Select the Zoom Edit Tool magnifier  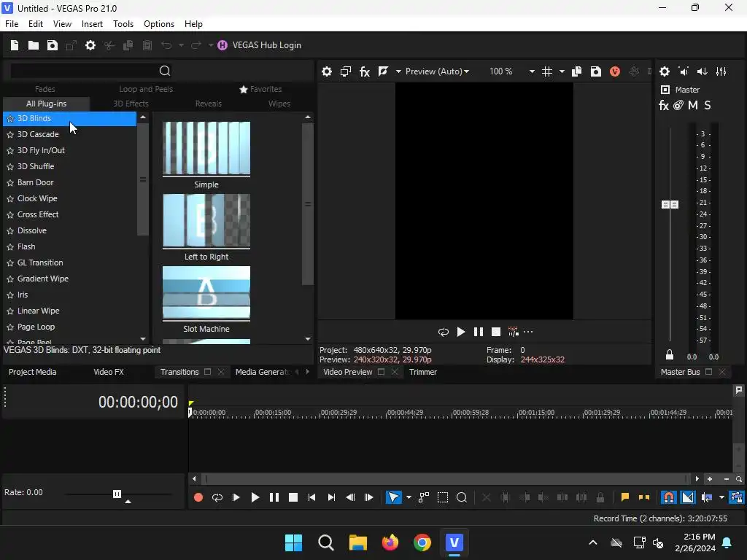462,497
